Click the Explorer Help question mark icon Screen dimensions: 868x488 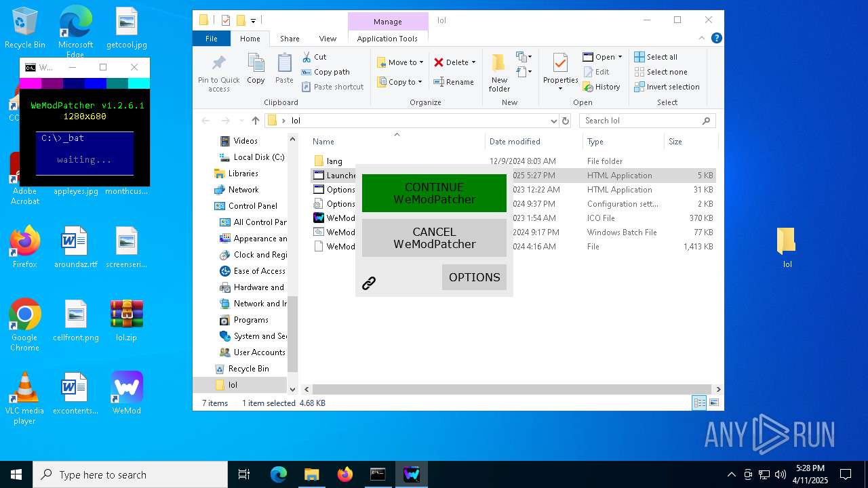click(x=716, y=38)
